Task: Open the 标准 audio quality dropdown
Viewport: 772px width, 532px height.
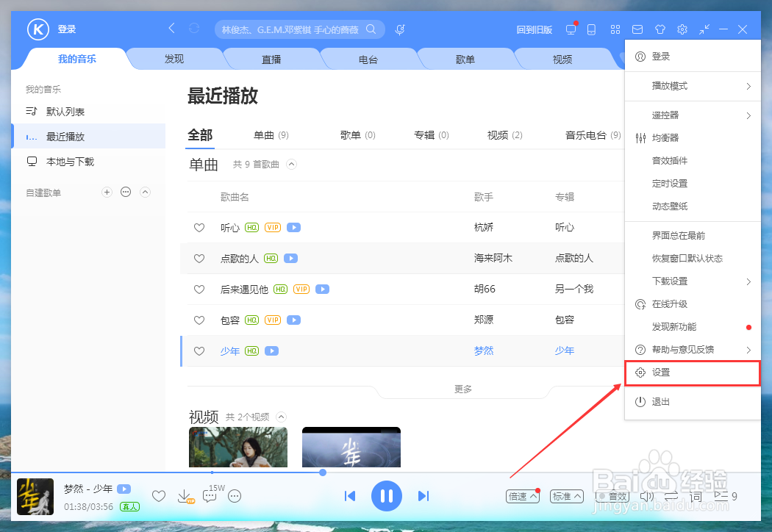Action: coord(566,496)
